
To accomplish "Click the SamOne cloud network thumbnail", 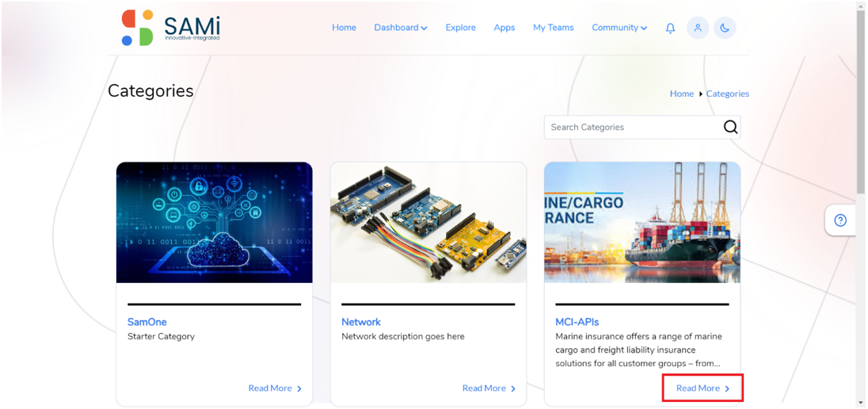I will pyautogui.click(x=215, y=222).
